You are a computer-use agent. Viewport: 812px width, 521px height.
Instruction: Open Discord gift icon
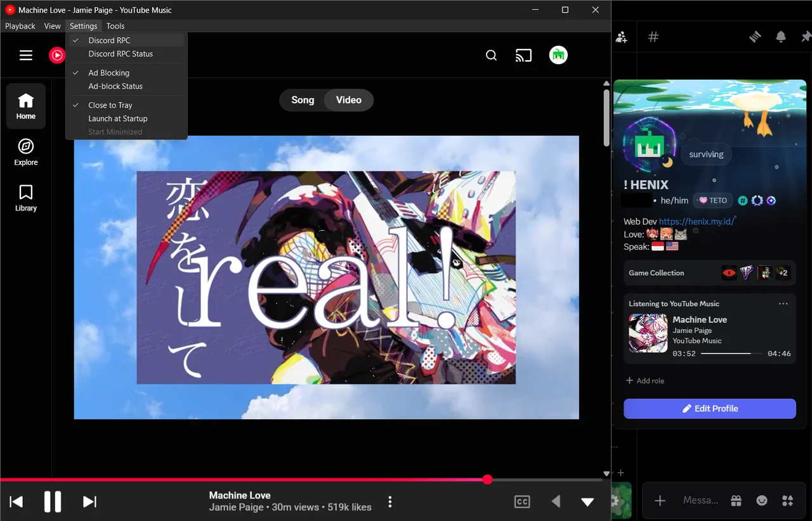point(736,501)
